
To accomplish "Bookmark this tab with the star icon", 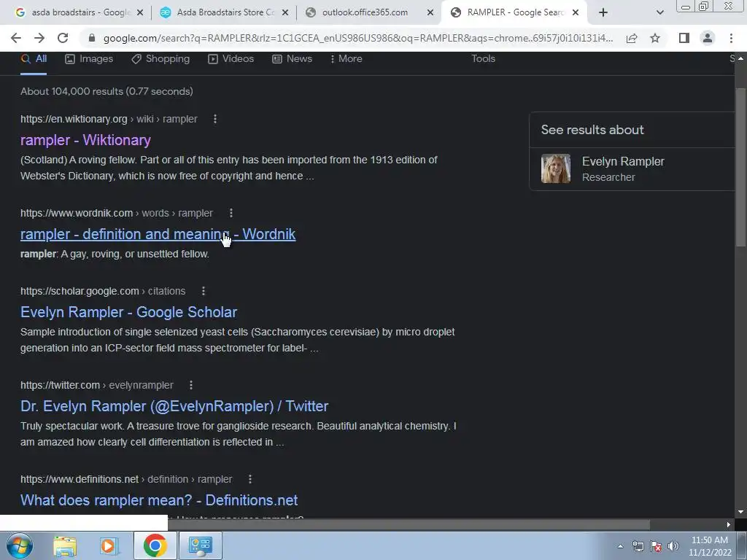I will (x=655, y=38).
